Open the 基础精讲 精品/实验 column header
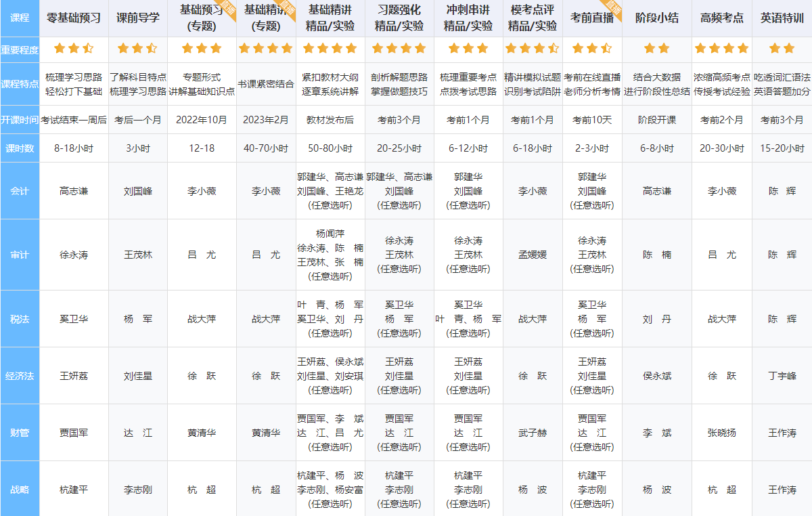Image resolution: width=812 pixels, height=516 pixels. 330,18
